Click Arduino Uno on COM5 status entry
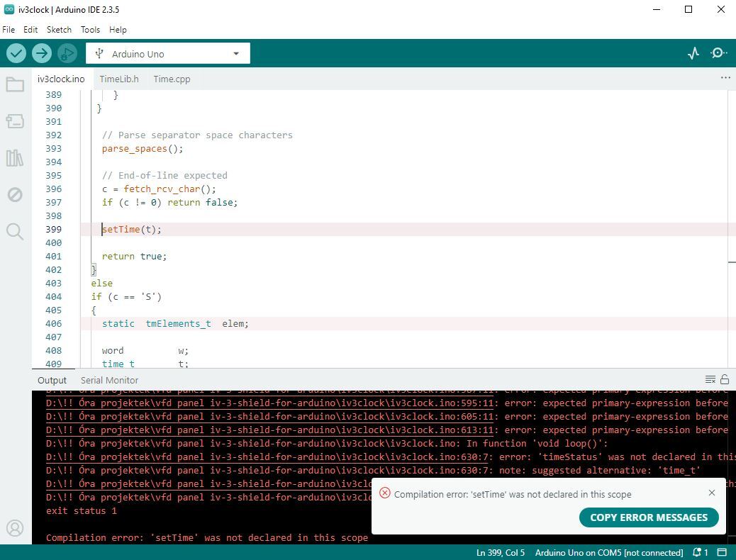736x560 pixels. click(x=609, y=552)
